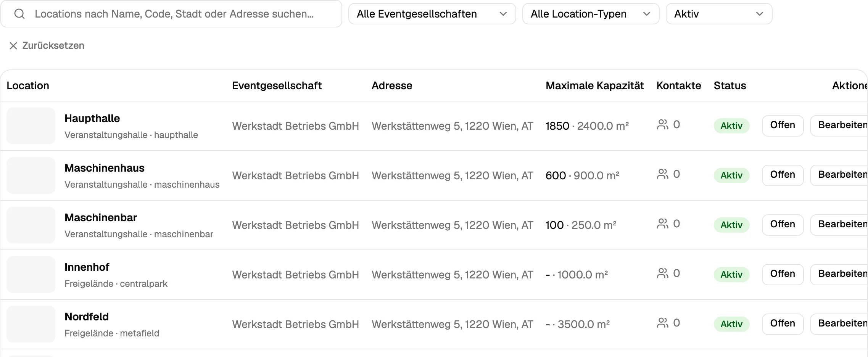Click area value 1000.0 m² for Innenhof
This screenshot has height=357, width=868.
pyautogui.click(x=583, y=275)
